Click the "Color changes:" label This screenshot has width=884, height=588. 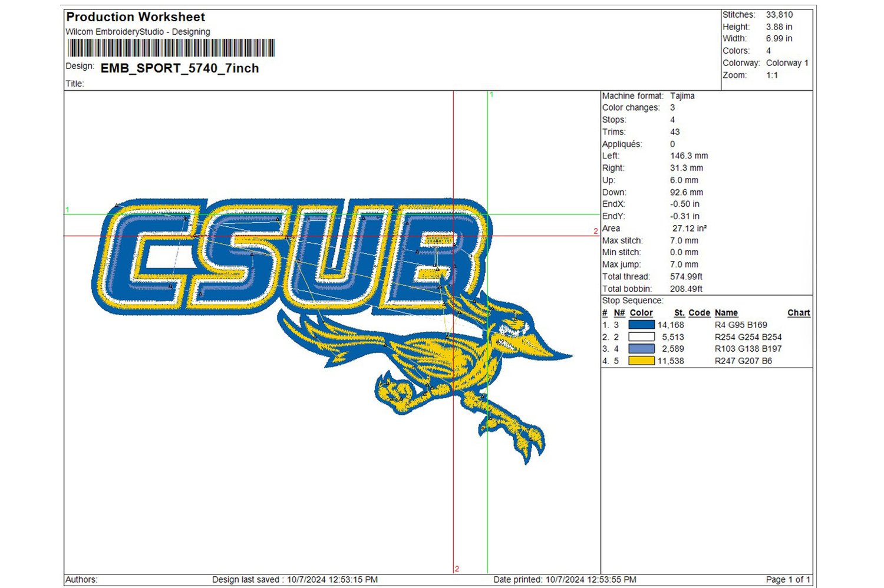(631, 108)
